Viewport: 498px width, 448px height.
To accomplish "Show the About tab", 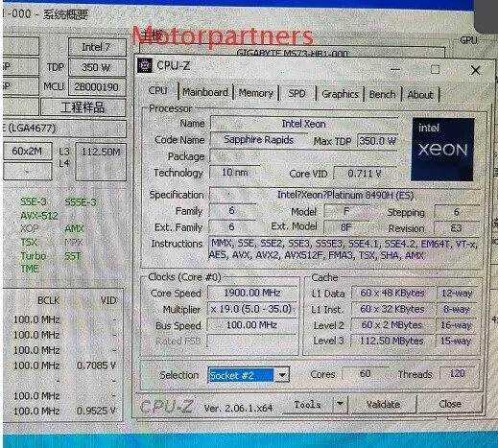I will click(420, 95).
